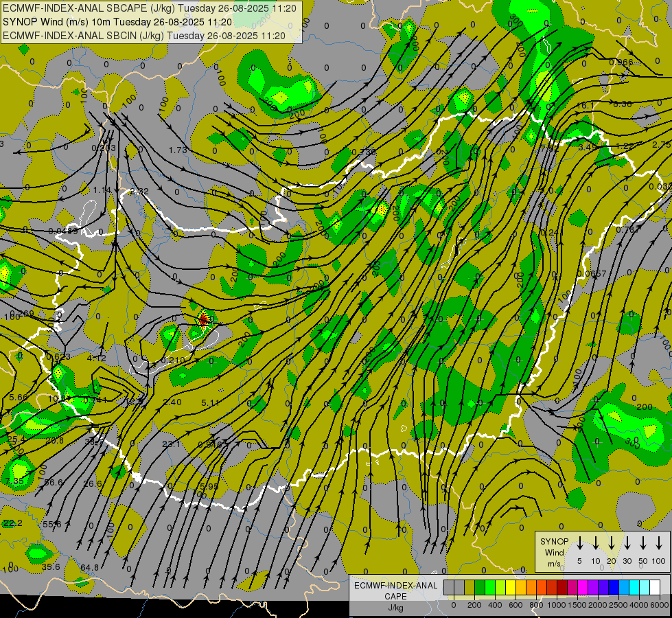Click the 0.946 value label
Viewport: 672px width, 618px height.
pos(210,444)
